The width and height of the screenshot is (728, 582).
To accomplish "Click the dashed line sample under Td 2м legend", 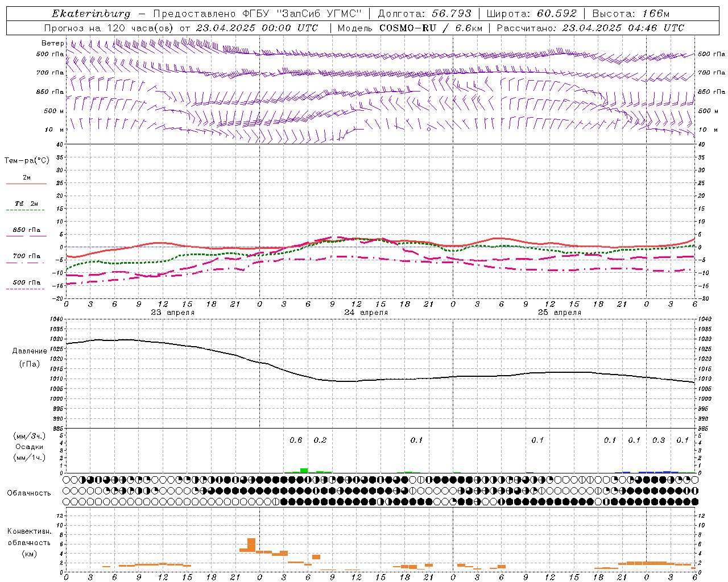I will [26, 210].
